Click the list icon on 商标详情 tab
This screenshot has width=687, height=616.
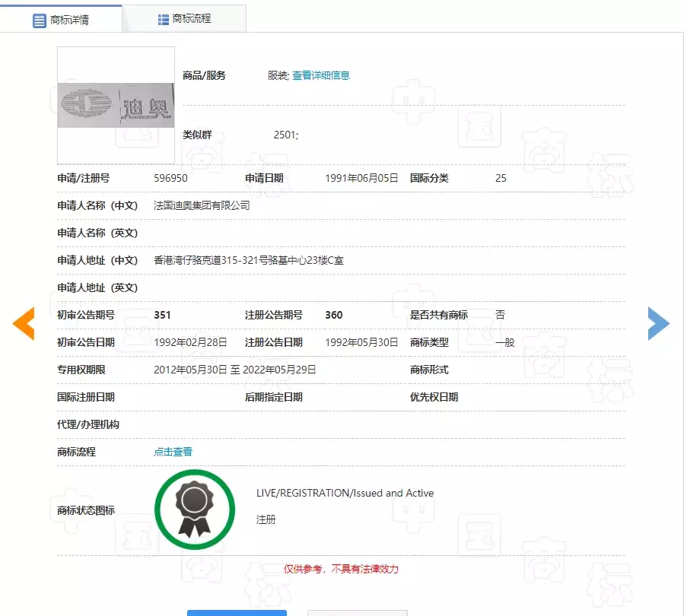(x=40, y=21)
